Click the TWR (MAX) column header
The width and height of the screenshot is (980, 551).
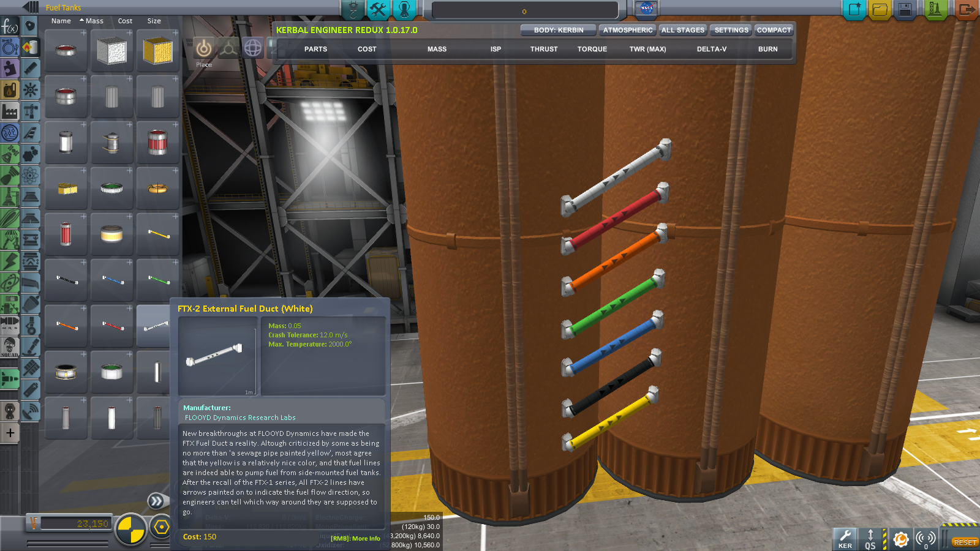coord(647,49)
